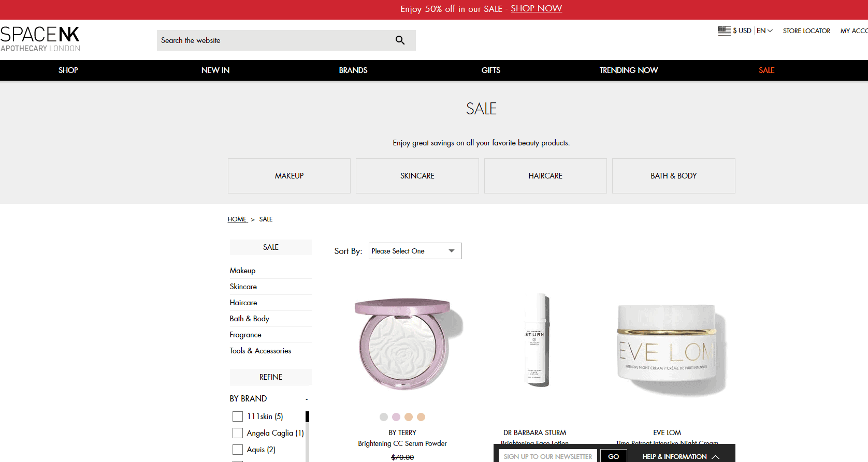Expand the EN language chevron
The height and width of the screenshot is (462, 868).
770,31
